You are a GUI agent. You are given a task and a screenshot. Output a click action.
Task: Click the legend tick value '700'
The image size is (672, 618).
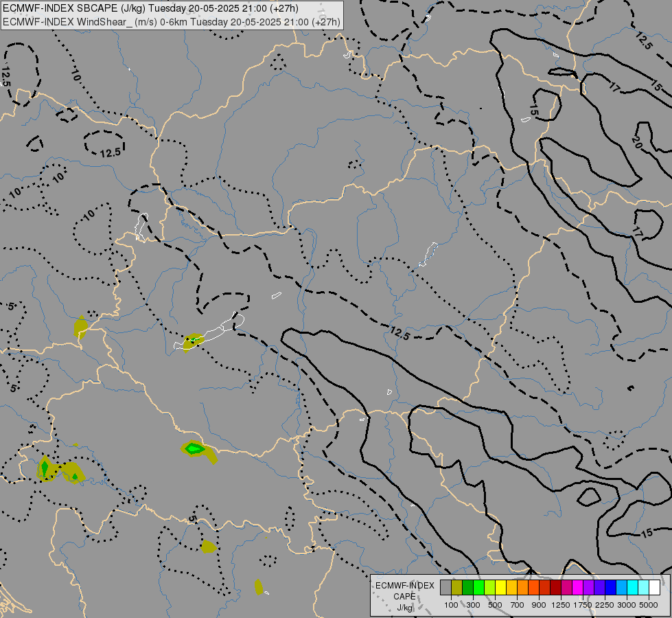[518, 605]
